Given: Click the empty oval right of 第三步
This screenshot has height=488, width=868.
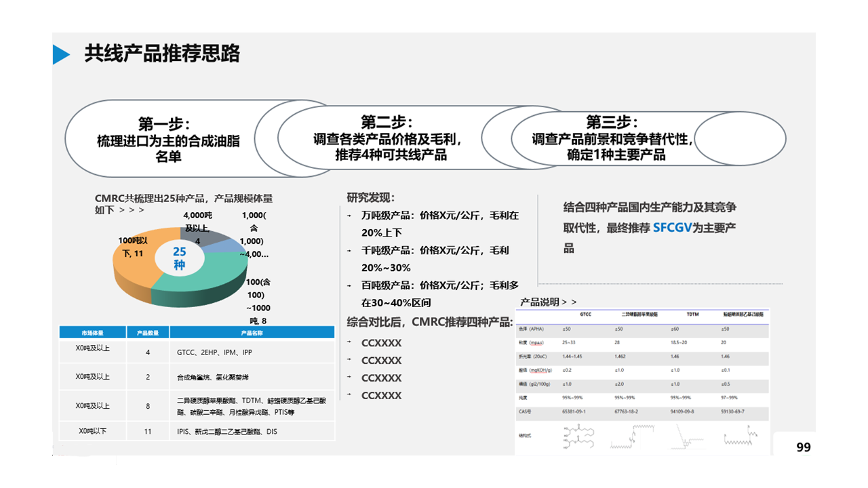Looking at the screenshot, I should (741, 139).
